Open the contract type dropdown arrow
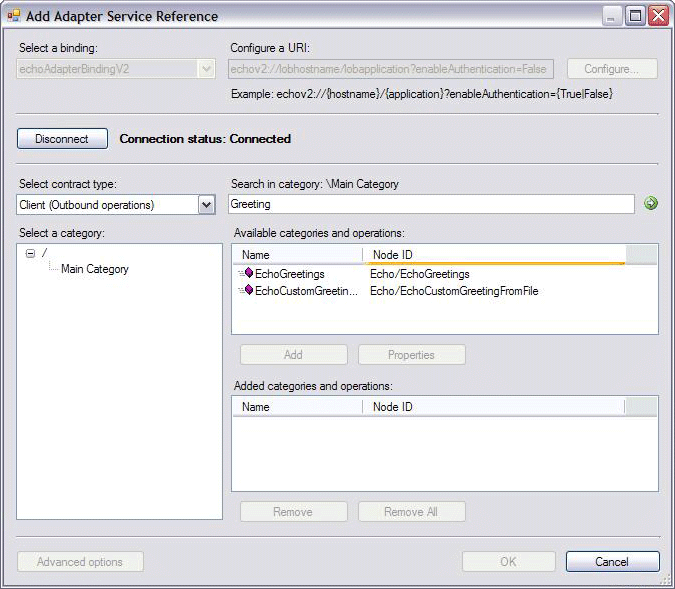This screenshot has width=675, height=589. pyautogui.click(x=207, y=205)
